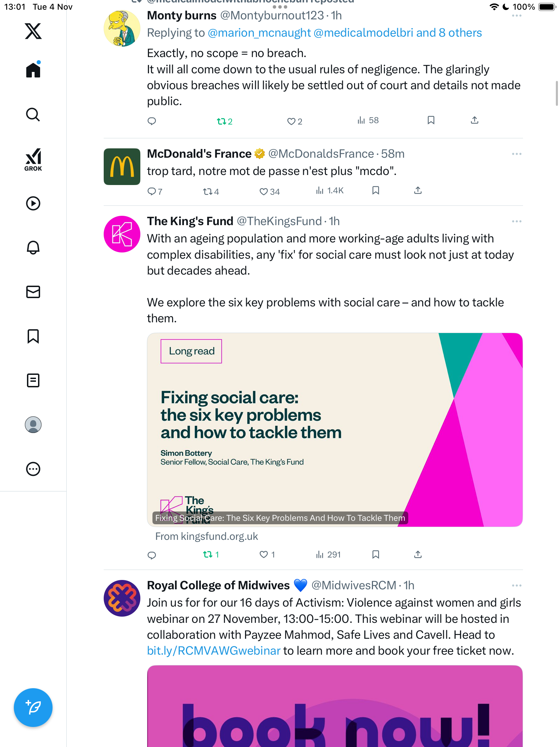The height and width of the screenshot is (747, 560).
Task: Undo repost on Monty burns post
Action: pyautogui.click(x=221, y=121)
